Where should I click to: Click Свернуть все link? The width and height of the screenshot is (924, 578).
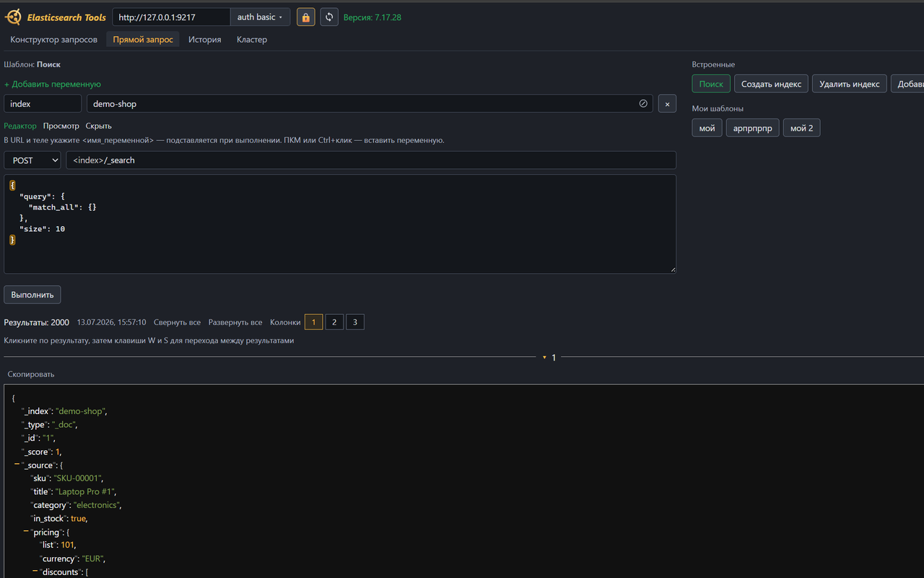(177, 322)
